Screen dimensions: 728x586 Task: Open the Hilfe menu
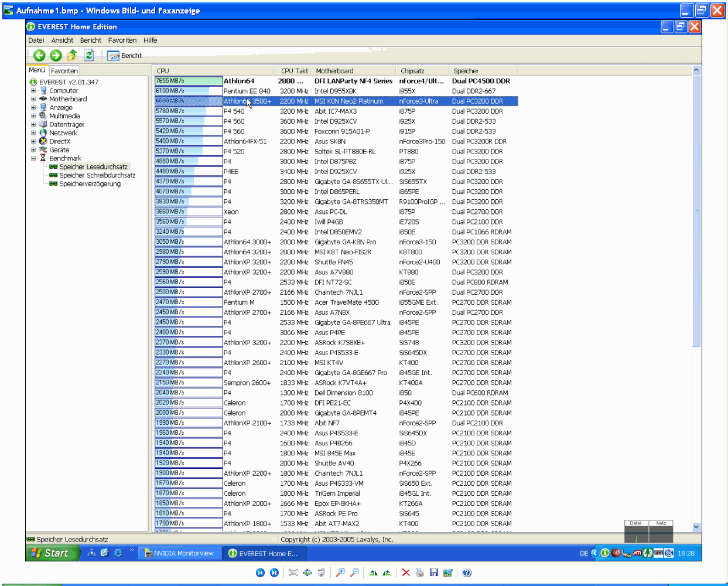coord(151,40)
